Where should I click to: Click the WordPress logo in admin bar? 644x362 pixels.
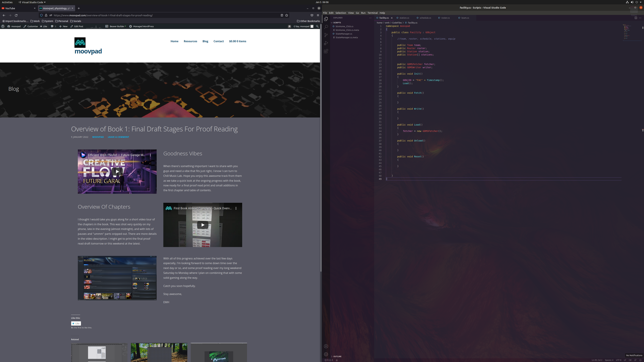[x=3, y=26]
